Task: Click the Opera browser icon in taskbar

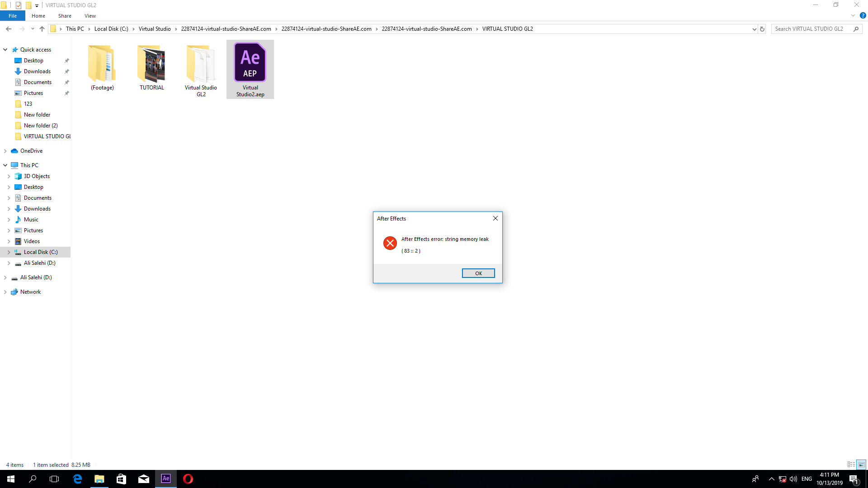Action: [188, 479]
